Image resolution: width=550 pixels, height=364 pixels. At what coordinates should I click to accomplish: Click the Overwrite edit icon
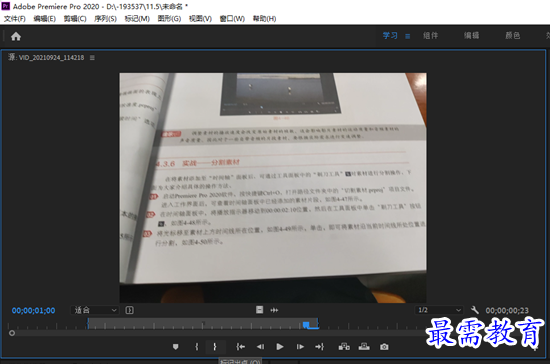click(364, 347)
